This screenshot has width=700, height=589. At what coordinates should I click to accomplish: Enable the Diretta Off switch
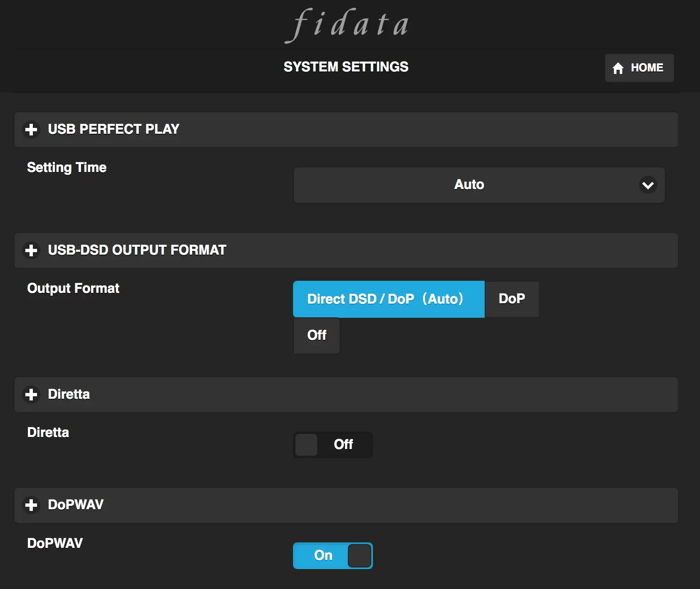click(333, 445)
